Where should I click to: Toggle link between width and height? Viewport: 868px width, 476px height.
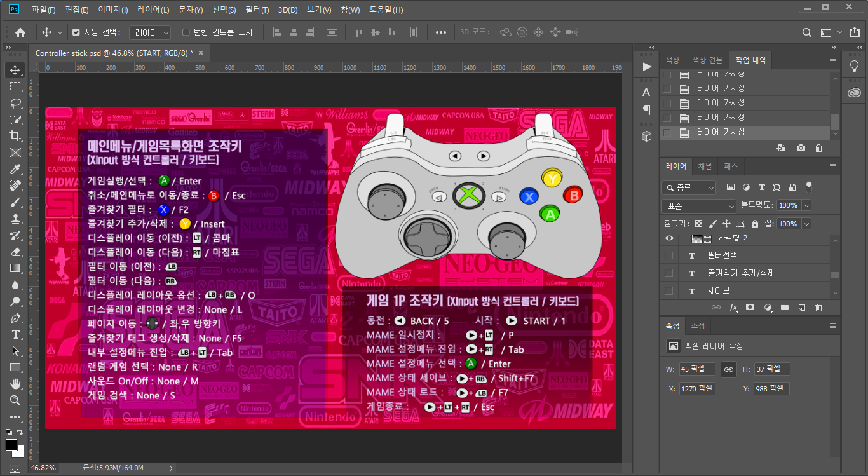pyautogui.click(x=728, y=369)
